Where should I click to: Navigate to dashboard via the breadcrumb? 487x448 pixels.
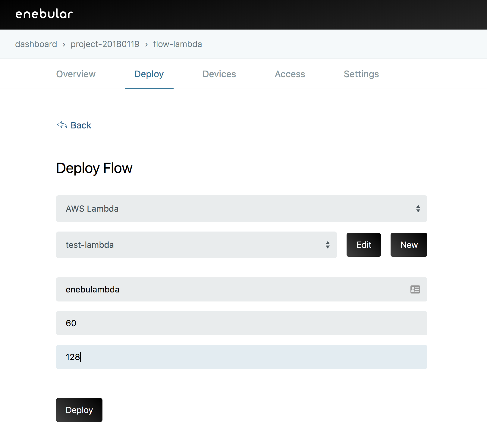click(36, 44)
